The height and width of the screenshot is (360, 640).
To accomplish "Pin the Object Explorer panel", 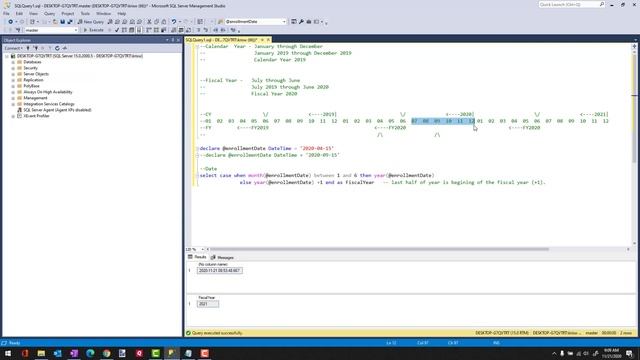I will [x=173, y=40].
